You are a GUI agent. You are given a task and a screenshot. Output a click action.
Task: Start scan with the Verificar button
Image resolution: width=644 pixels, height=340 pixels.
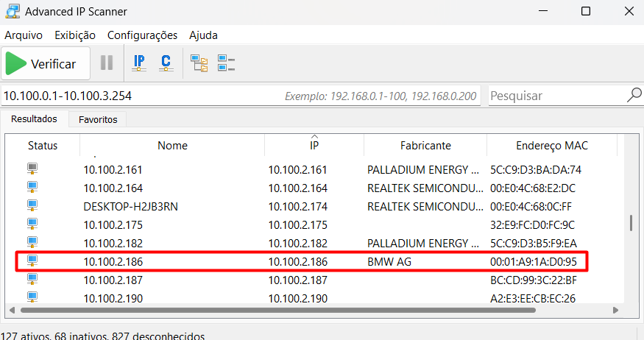click(46, 63)
